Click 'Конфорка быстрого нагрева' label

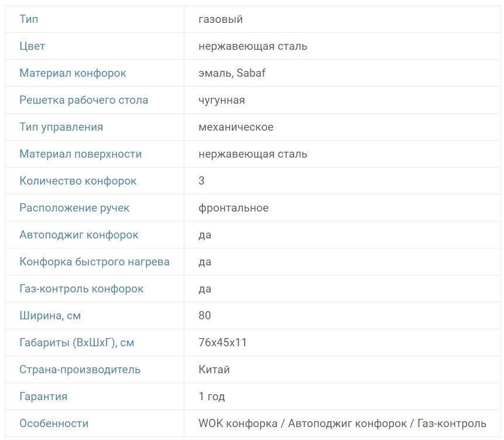(94, 262)
